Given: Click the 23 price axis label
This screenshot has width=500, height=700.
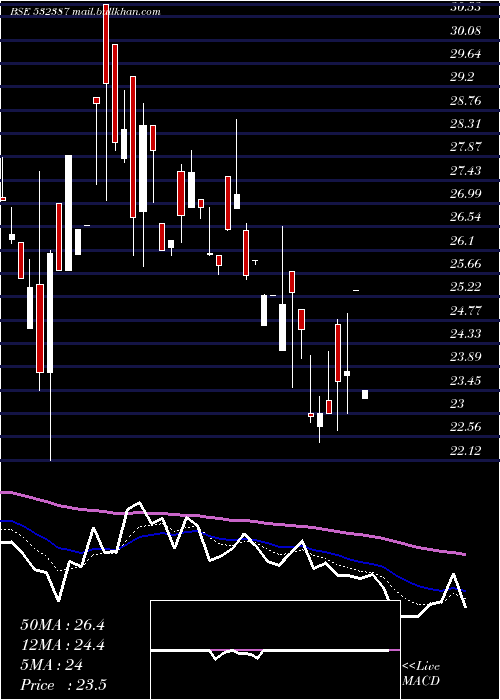Looking at the screenshot, I should point(458,404).
